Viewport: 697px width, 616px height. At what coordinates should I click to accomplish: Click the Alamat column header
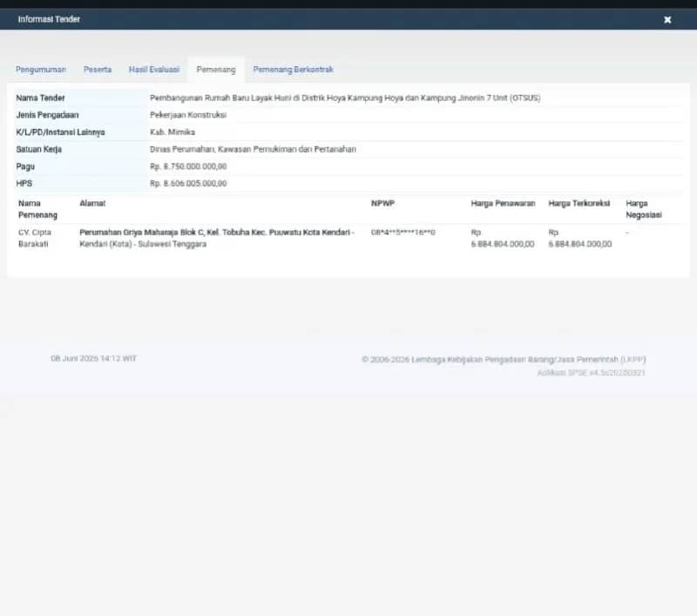tap(92, 203)
